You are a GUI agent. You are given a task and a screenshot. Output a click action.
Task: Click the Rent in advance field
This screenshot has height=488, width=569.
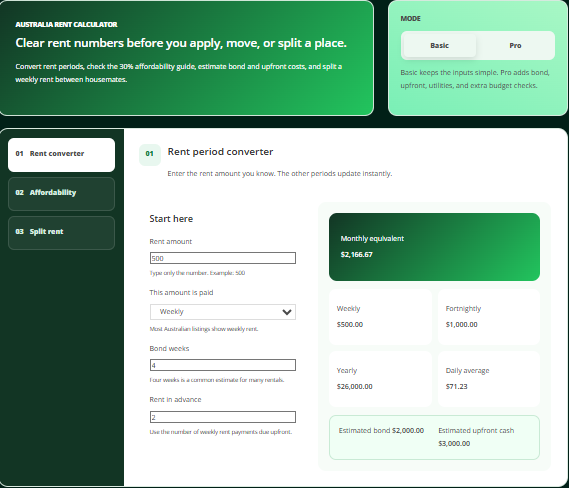point(223,417)
